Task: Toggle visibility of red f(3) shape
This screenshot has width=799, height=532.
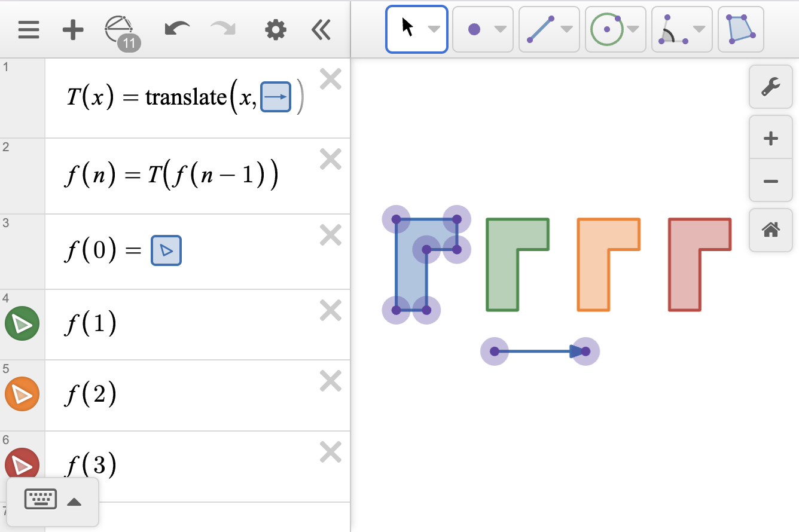Action: tap(22, 464)
